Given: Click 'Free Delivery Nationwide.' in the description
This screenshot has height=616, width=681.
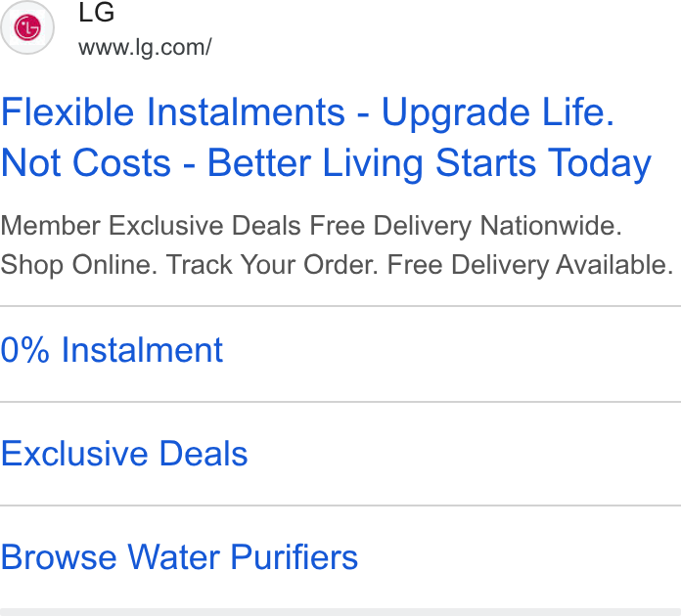Looking at the screenshot, I should (466, 226).
